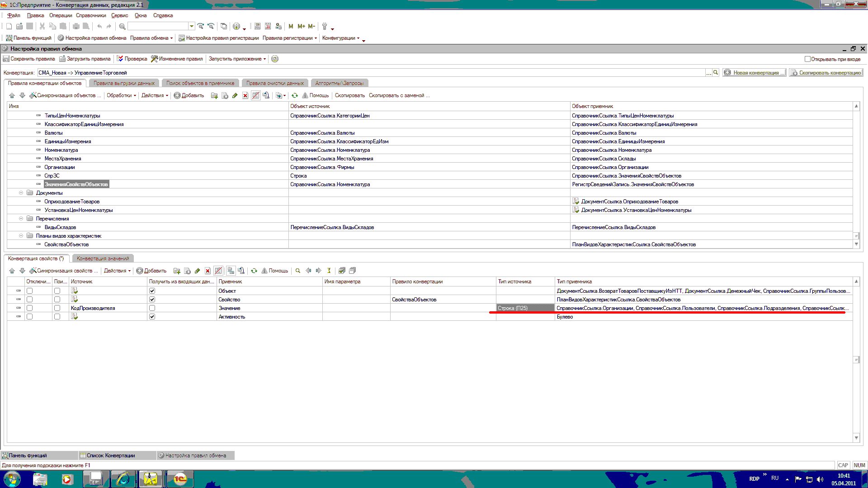Click the red X delete icon in objects toolbar
The image size is (868, 488).
tap(245, 95)
